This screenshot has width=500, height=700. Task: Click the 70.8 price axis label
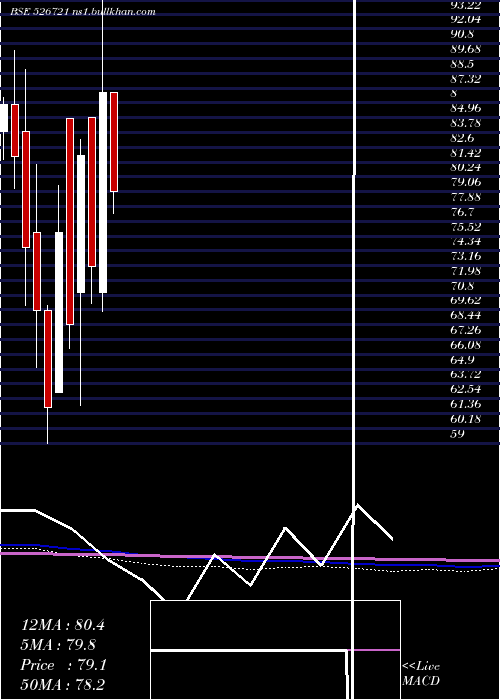tap(462, 286)
